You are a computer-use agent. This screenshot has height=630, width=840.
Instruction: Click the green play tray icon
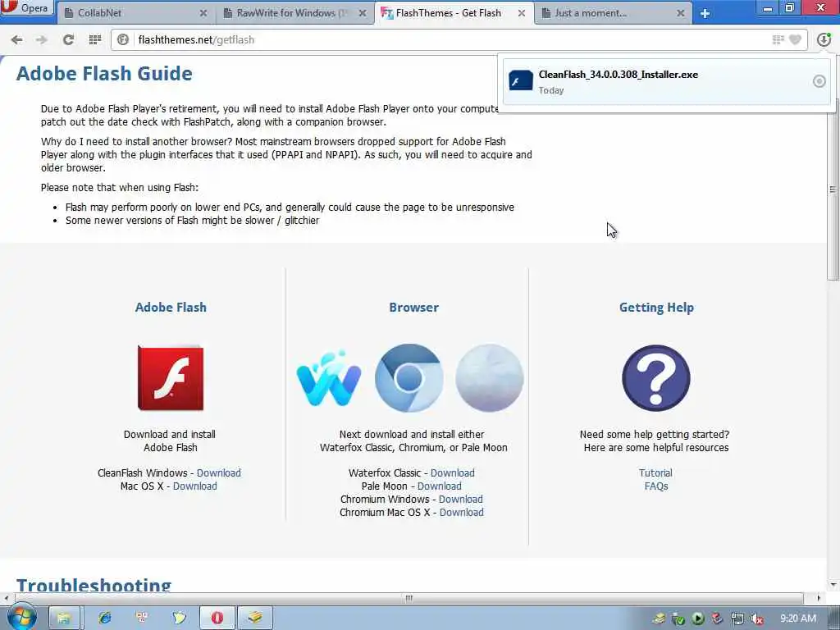(697, 619)
